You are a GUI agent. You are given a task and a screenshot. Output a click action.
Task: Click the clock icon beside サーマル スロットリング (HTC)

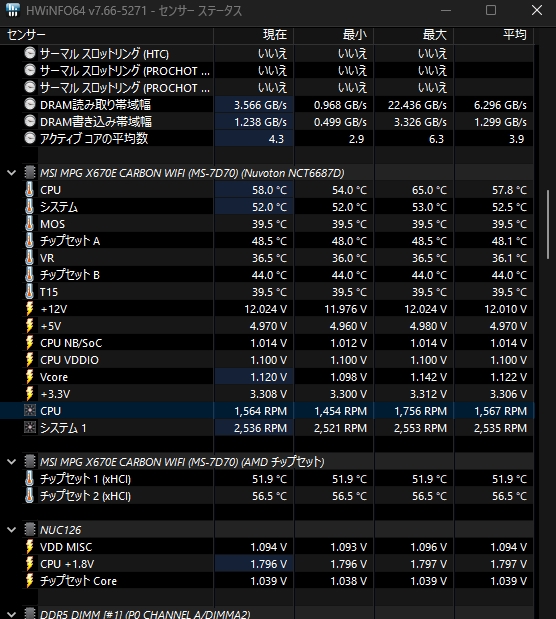[x=30, y=53]
